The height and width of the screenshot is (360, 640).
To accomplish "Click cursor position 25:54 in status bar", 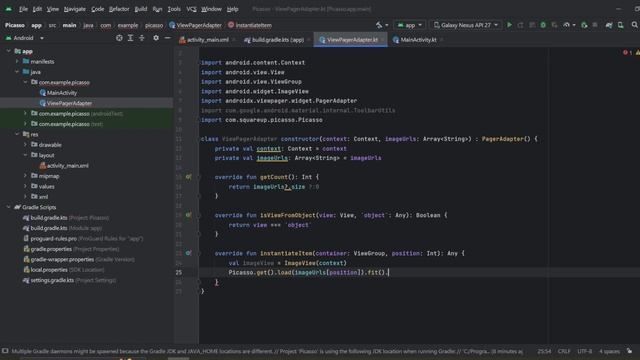I will [544, 351].
